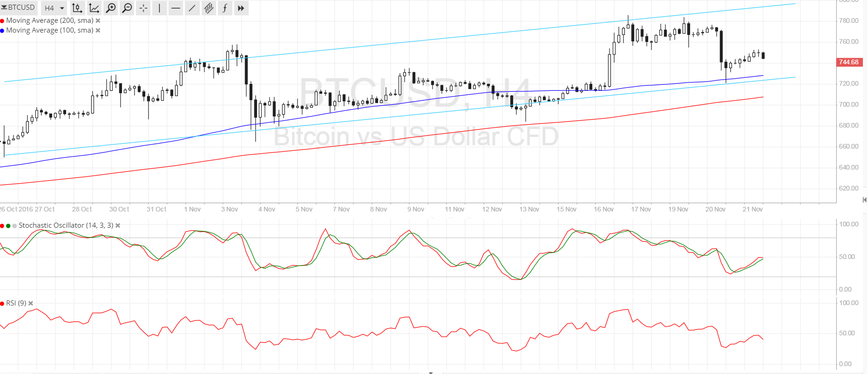Open the Fibonacci tools button
Viewport: 868px width, 374px height.
pos(224,8)
